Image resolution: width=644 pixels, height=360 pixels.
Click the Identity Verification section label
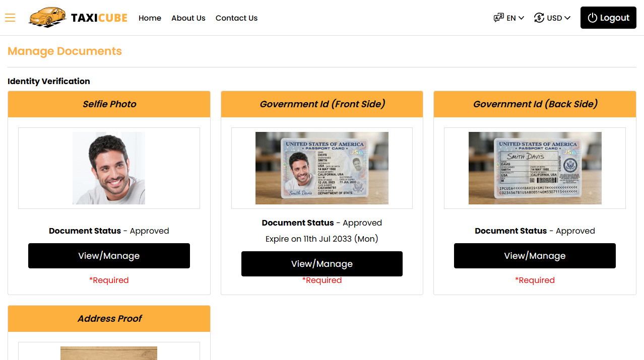coord(49,81)
